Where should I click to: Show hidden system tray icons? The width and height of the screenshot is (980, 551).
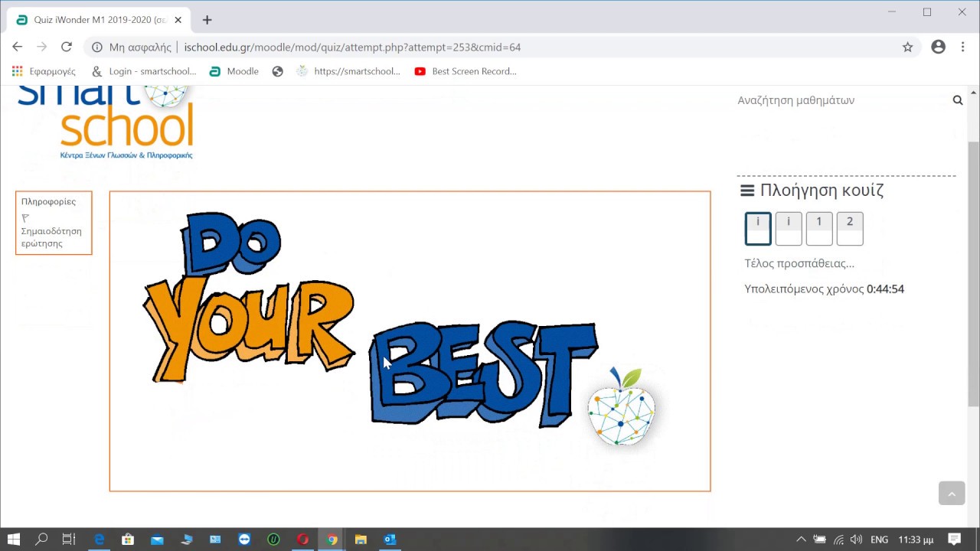pyautogui.click(x=801, y=540)
